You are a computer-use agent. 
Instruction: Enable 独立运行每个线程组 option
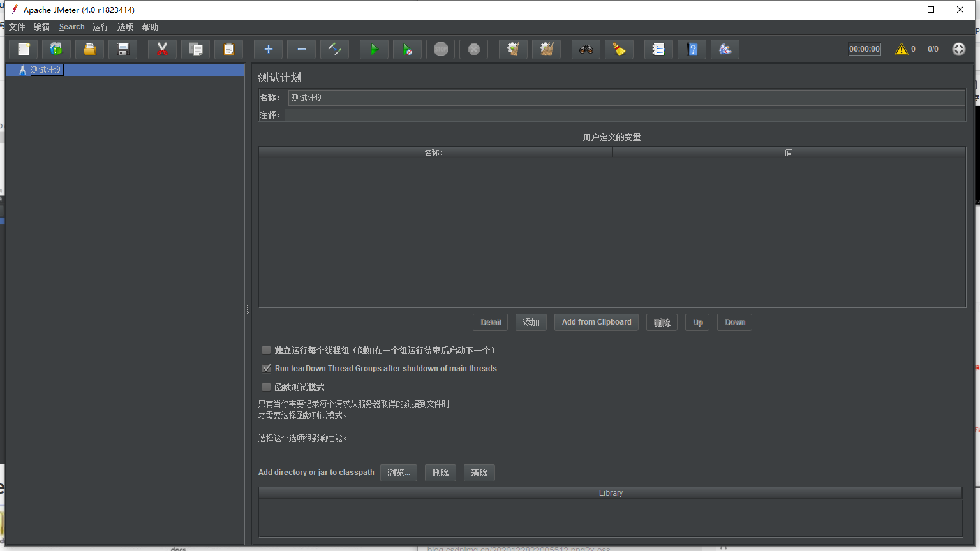click(266, 349)
